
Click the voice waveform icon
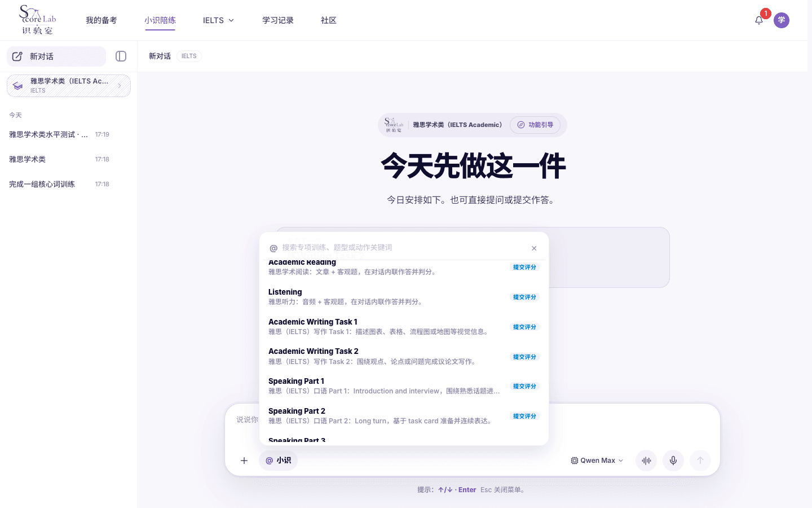646,461
